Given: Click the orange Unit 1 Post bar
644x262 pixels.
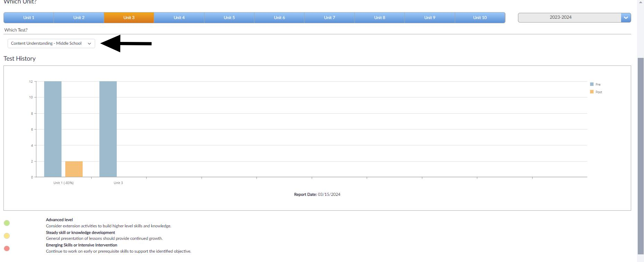Looking at the screenshot, I should pyautogui.click(x=74, y=169).
